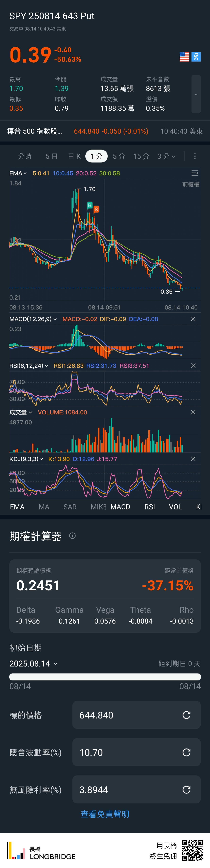210x868 pixels.
Task: Tap the orange S sell marker on chart
Action: tap(96, 210)
